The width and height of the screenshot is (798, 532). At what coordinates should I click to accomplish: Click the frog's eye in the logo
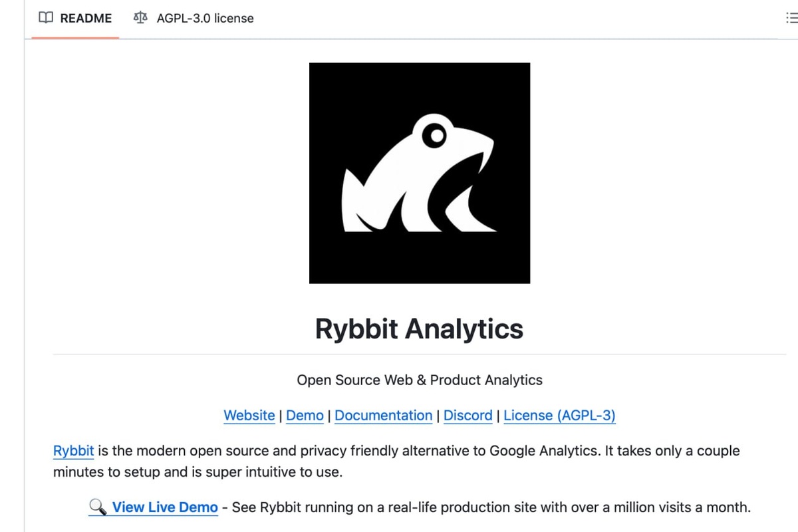point(436,136)
